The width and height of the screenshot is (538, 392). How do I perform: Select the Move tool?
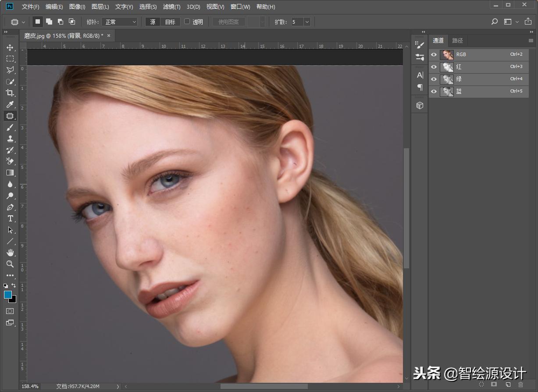[10, 47]
